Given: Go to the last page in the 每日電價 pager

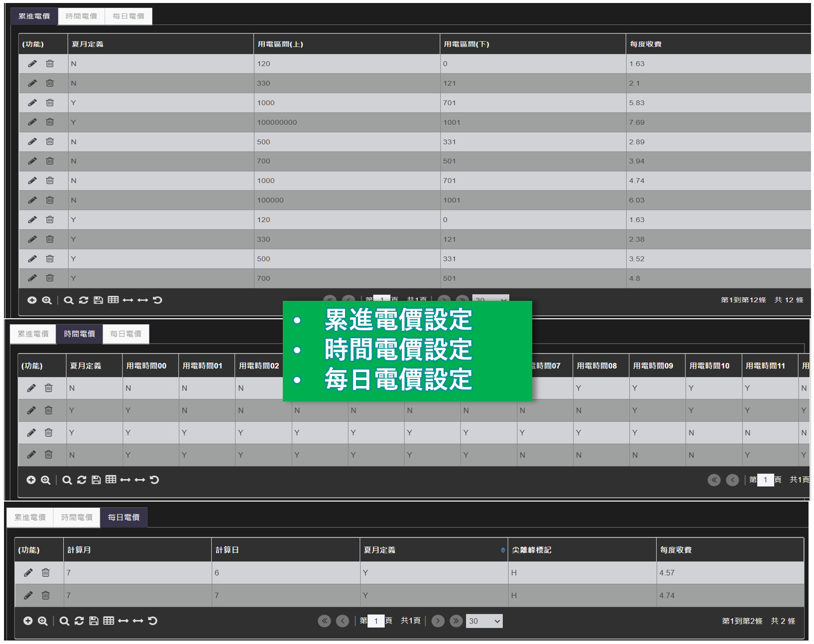Looking at the screenshot, I should [456, 621].
